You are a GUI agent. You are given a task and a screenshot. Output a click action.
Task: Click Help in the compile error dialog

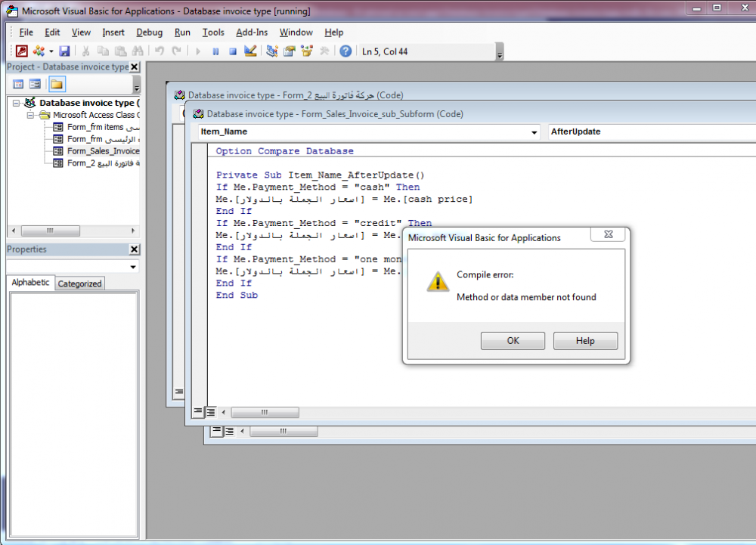click(x=585, y=341)
